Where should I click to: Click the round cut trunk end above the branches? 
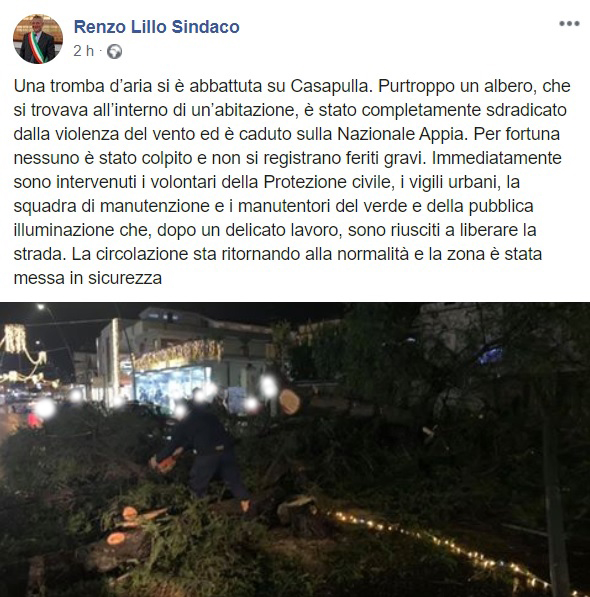click(289, 401)
